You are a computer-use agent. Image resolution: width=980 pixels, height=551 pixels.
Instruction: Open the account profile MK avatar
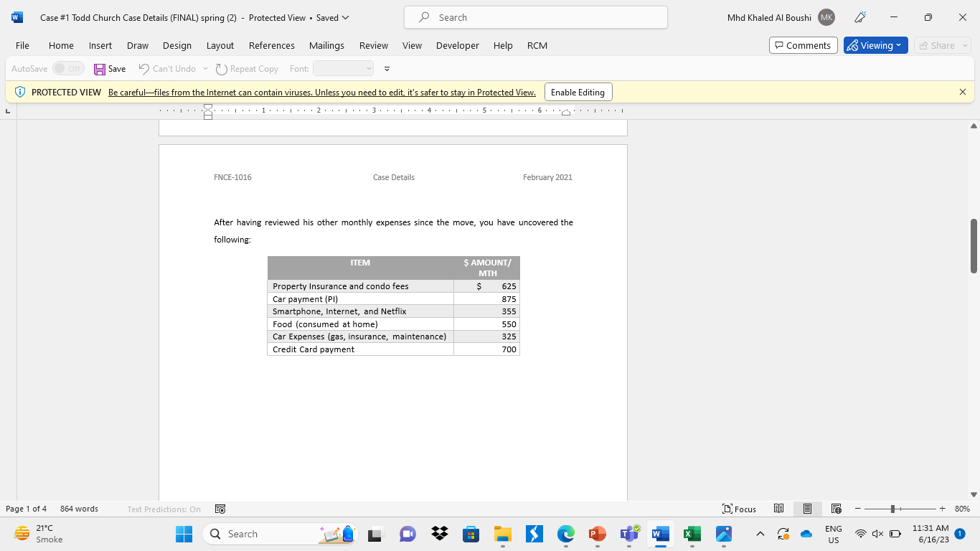click(826, 17)
